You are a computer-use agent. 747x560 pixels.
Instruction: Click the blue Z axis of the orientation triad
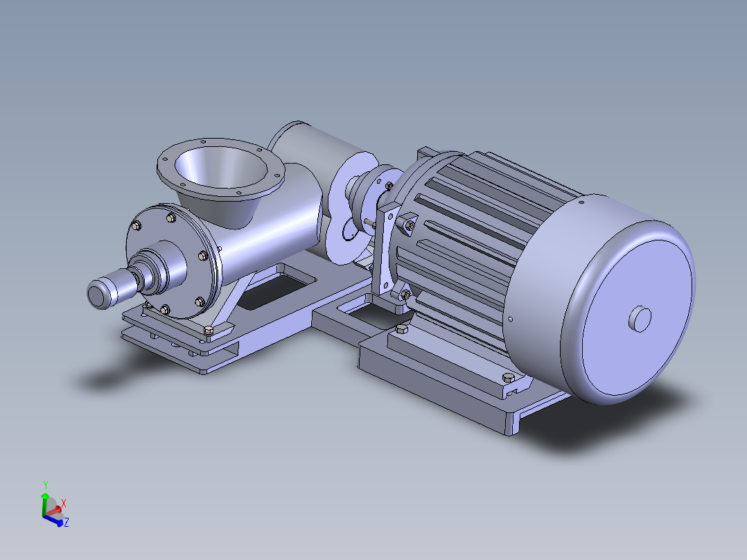pos(53,520)
